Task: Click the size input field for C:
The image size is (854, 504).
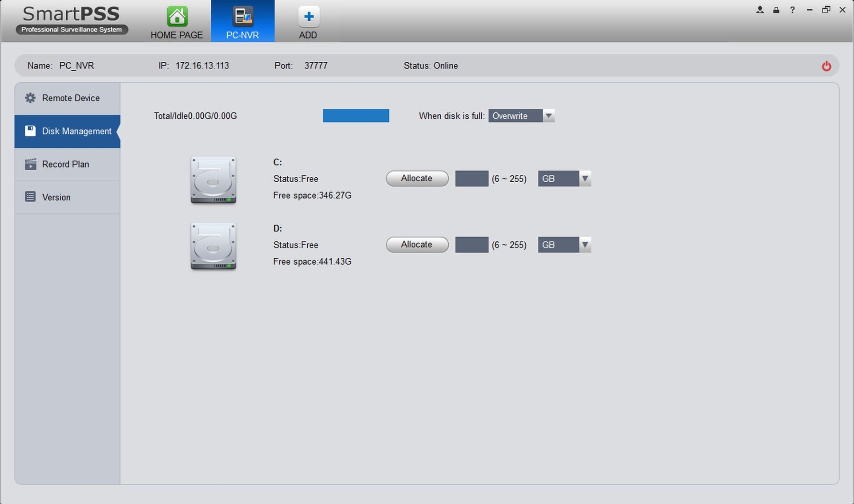Action: 471,179
